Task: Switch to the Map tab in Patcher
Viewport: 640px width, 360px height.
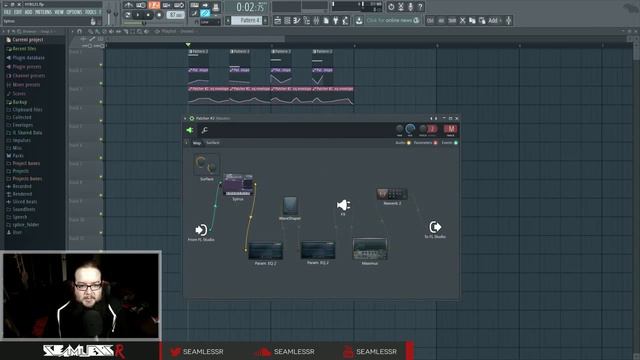Action: pos(197,143)
